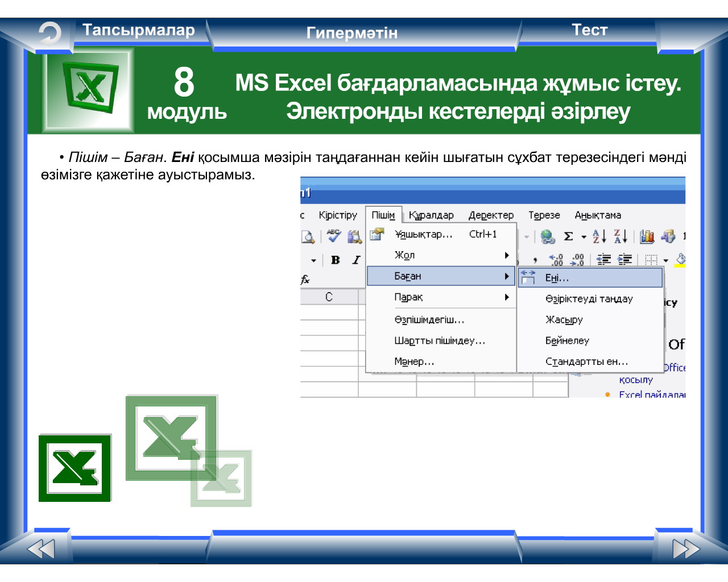Click the Fill Color paint bucket

680,260
